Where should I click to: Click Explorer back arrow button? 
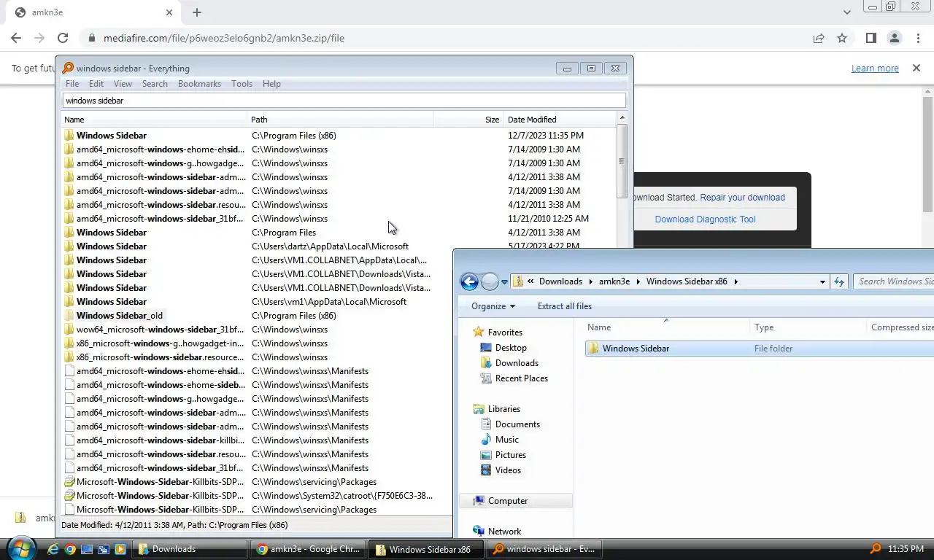(x=470, y=281)
